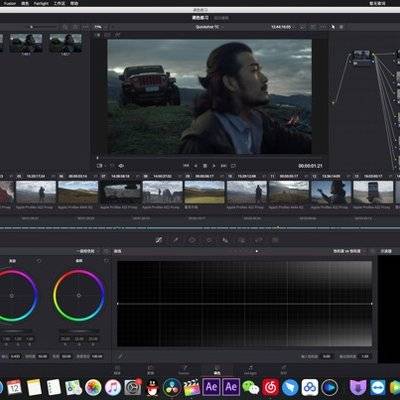Open Baidu Netdisk dock icon

coord(310,387)
